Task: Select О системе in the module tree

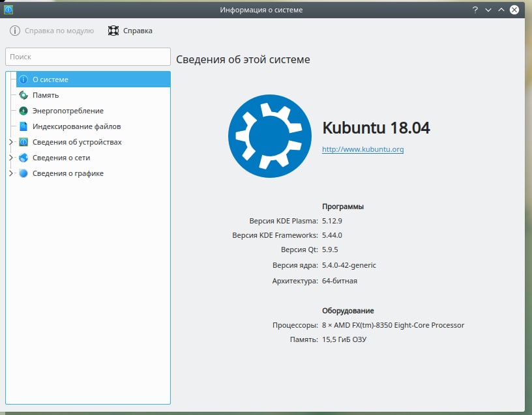Action: pos(93,79)
